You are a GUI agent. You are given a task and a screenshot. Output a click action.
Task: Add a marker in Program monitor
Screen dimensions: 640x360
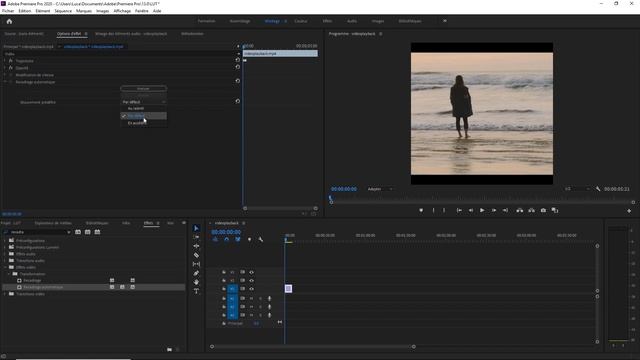click(x=421, y=210)
